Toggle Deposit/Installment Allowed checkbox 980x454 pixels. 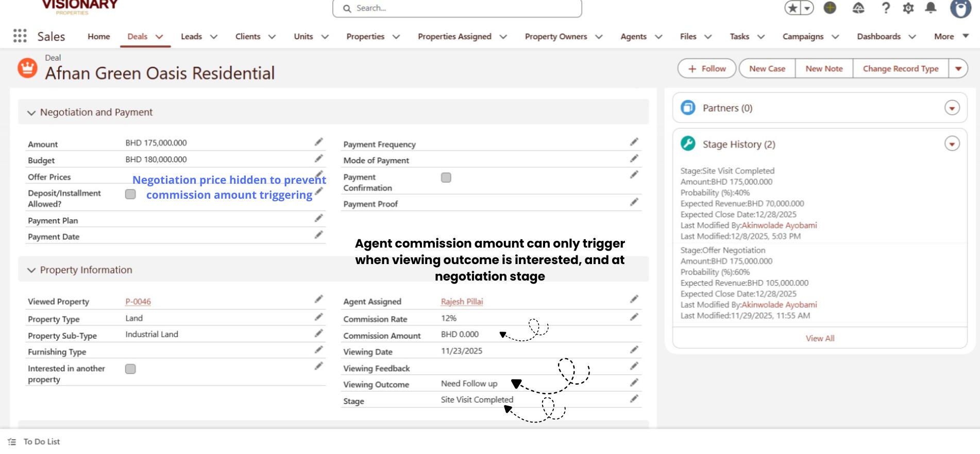(130, 194)
